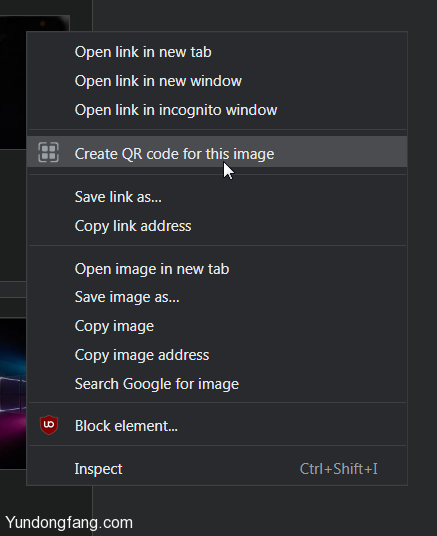Open link in new tab
437x536 pixels.
[217, 52]
